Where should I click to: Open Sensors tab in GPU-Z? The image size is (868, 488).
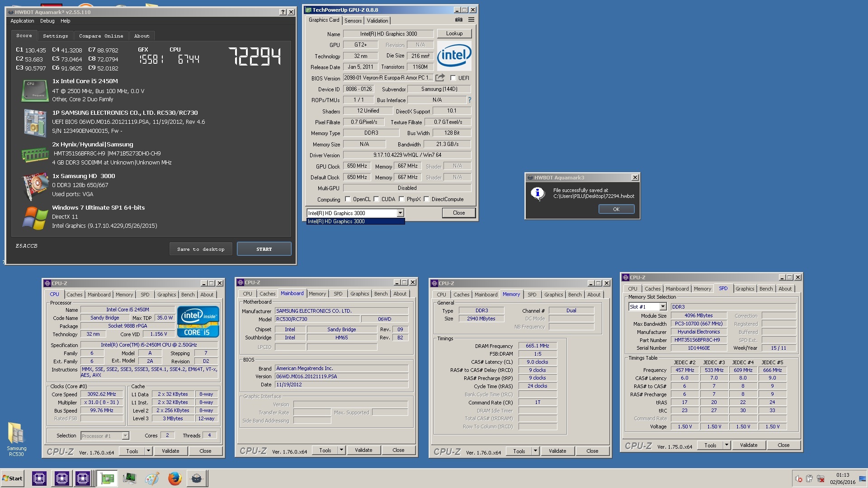pyautogui.click(x=353, y=21)
